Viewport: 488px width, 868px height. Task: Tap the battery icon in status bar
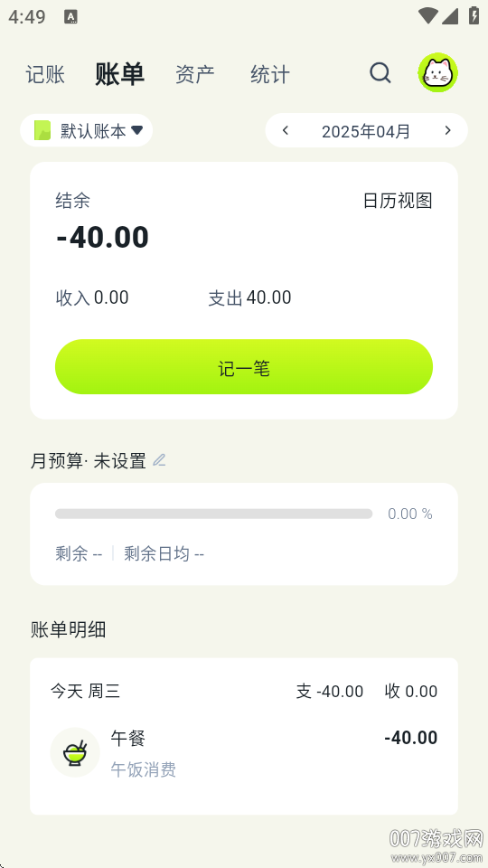(474, 15)
